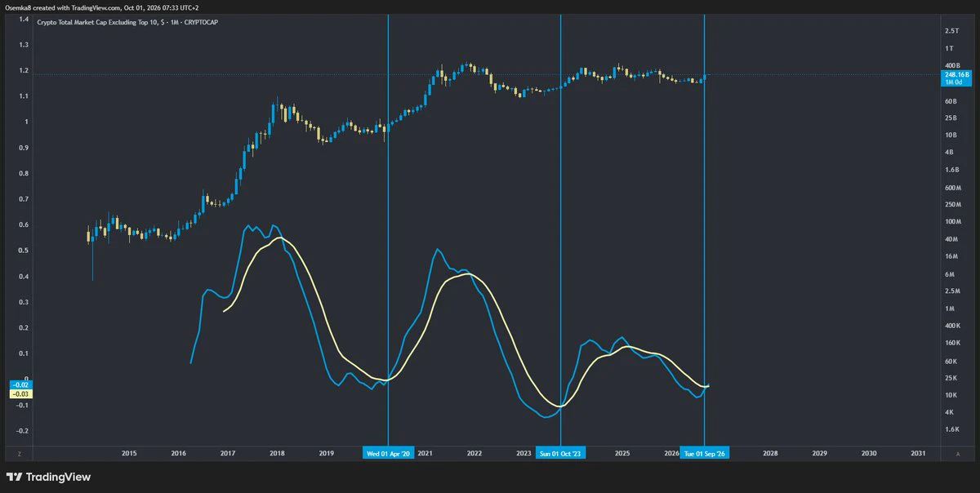Click the 0.5 value on the left scale
980x493 pixels.
[x=24, y=251]
